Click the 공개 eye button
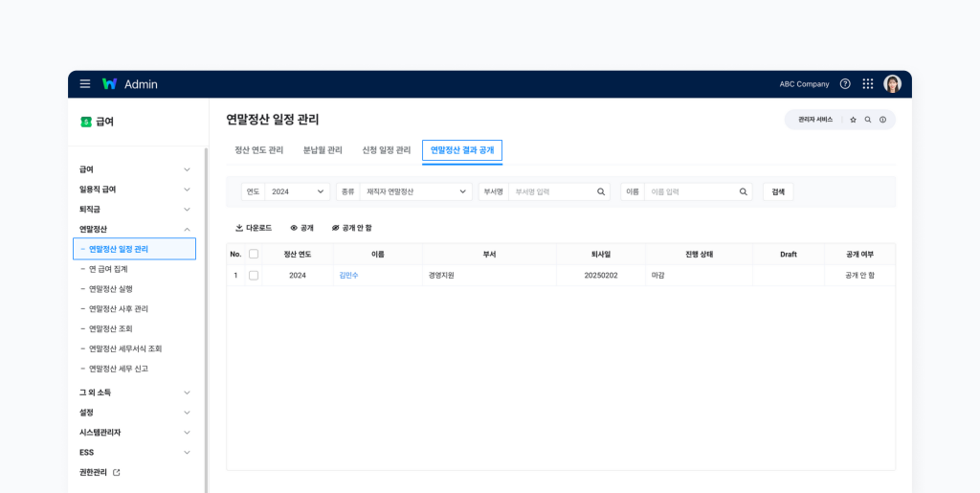 coord(301,228)
